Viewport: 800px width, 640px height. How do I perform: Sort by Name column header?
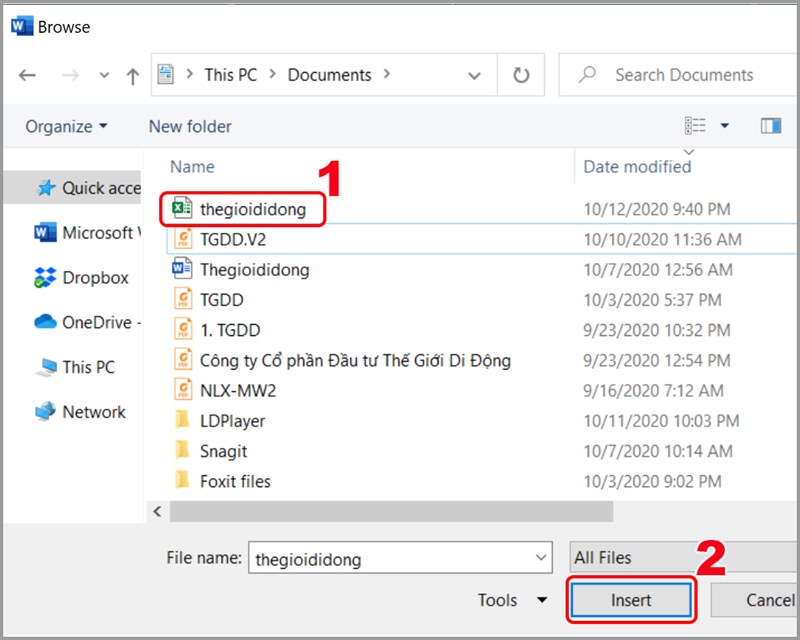[x=192, y=167]
